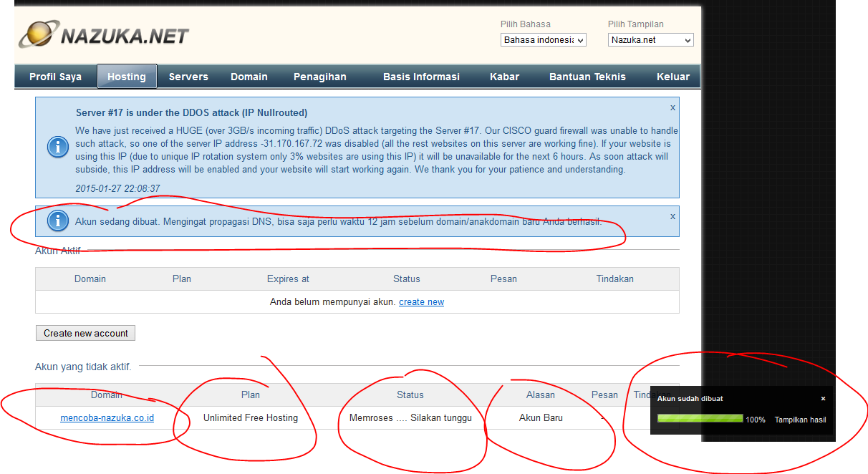Go to the Servers menu
Screen dimensions: 868x474
click(x=188, y=77)
